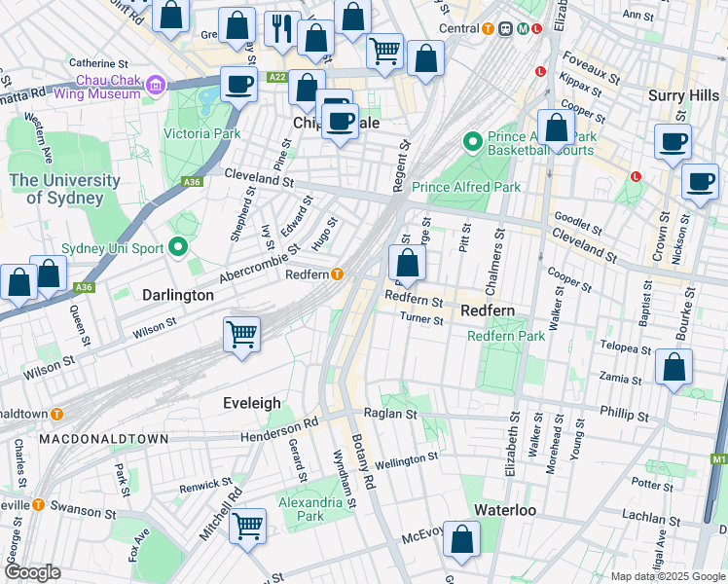Click the coffee cup marker beside Crown St
728x584 pixels.
coord(673,145)
